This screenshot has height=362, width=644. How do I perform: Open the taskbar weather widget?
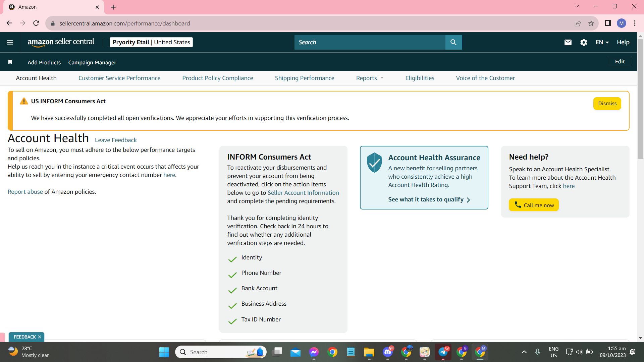(29, 352)
